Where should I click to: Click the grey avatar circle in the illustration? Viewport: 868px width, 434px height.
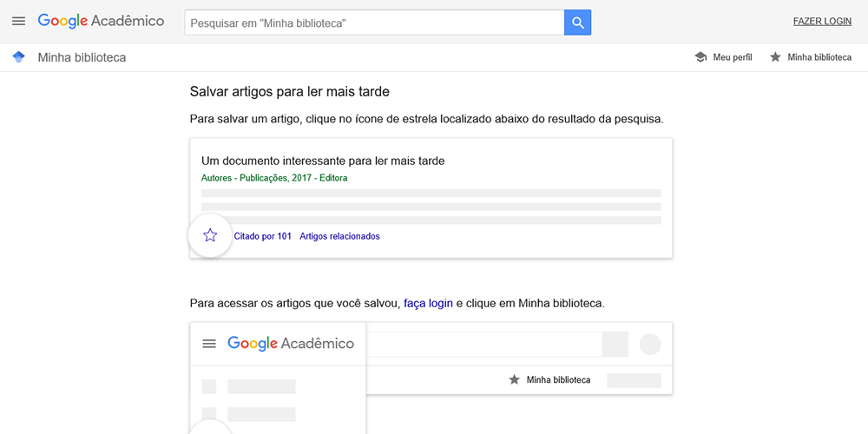(x=650, y=344)
